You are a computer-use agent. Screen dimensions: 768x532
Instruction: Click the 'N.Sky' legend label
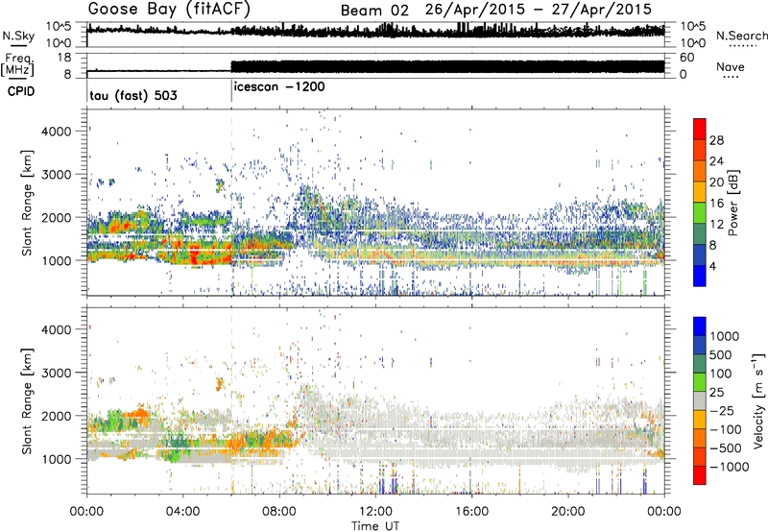(x=18, y=36)
